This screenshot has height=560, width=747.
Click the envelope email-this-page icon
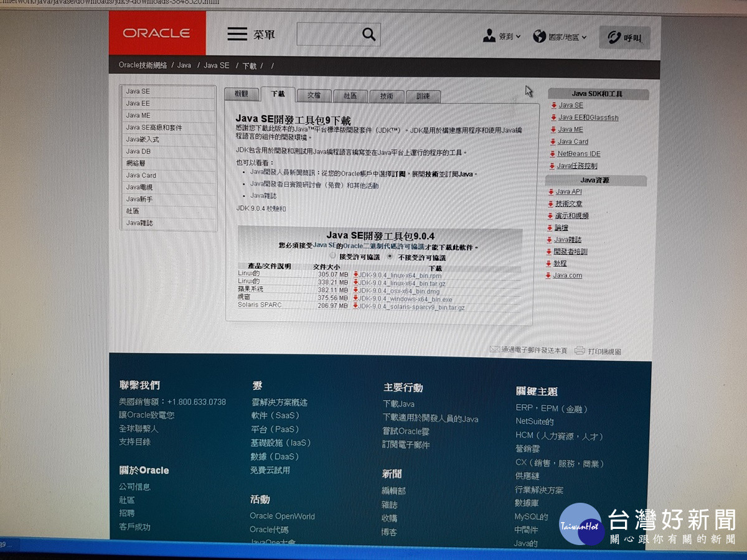point(495,349)
